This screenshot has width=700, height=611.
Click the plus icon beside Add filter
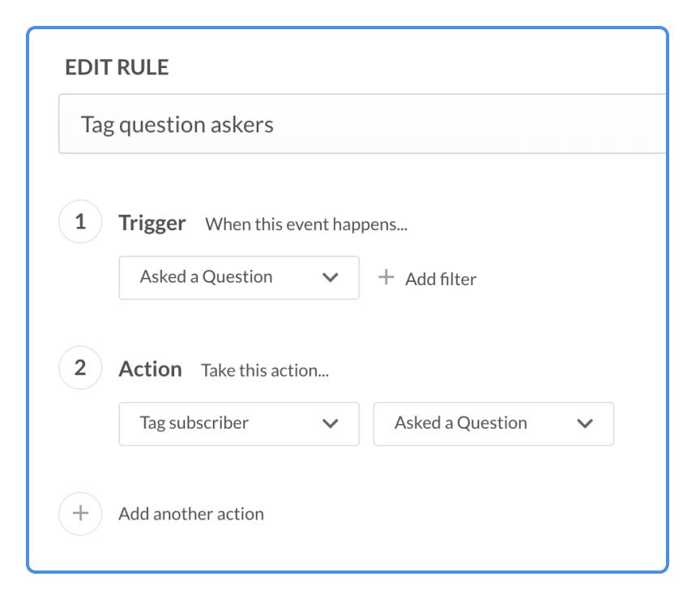pyautogui.click(x=386, y=278)
